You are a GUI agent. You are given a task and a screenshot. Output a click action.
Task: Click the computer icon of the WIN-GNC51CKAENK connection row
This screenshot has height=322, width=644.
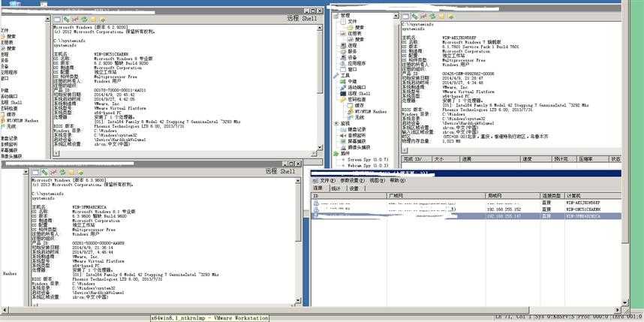(x=315, y=209)
